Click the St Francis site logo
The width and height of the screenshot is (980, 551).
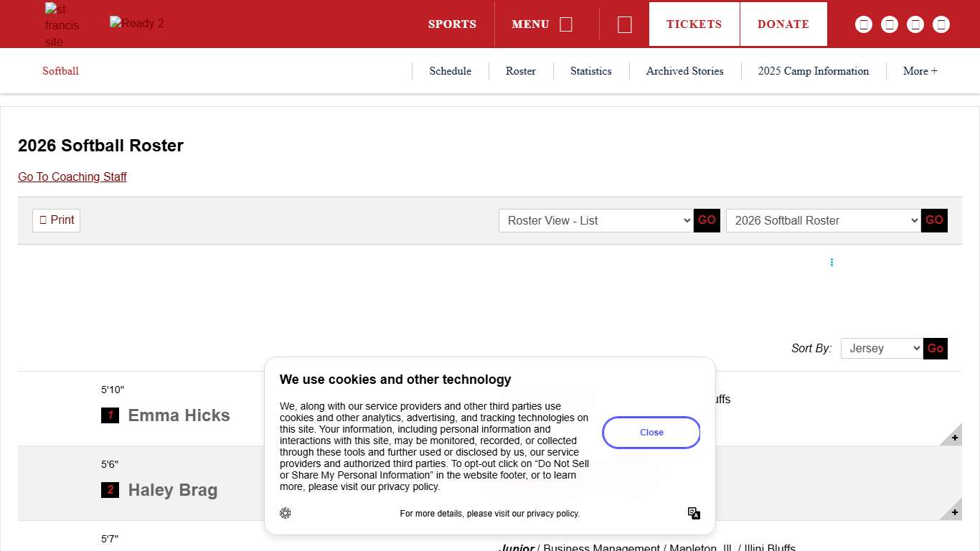pos(62,25)
